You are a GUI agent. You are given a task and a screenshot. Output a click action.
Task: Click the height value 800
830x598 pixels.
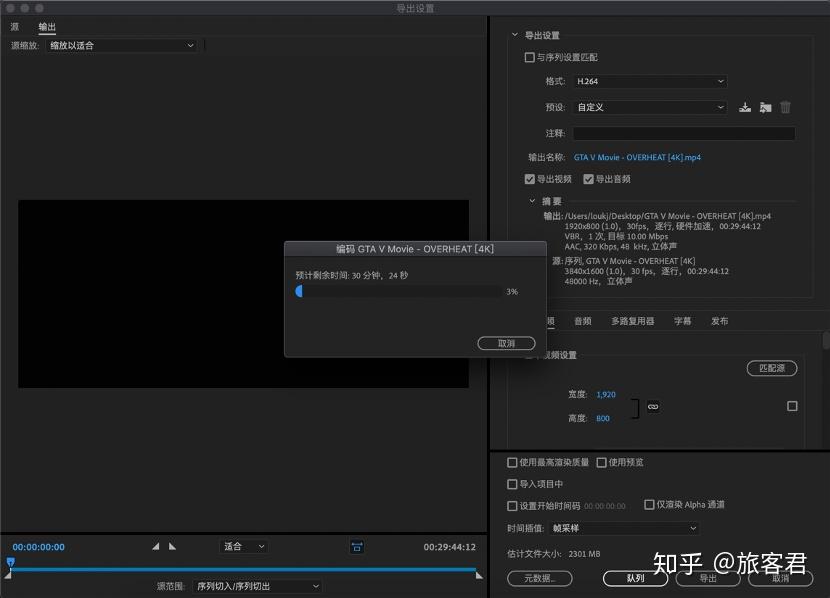click(603, 418)
